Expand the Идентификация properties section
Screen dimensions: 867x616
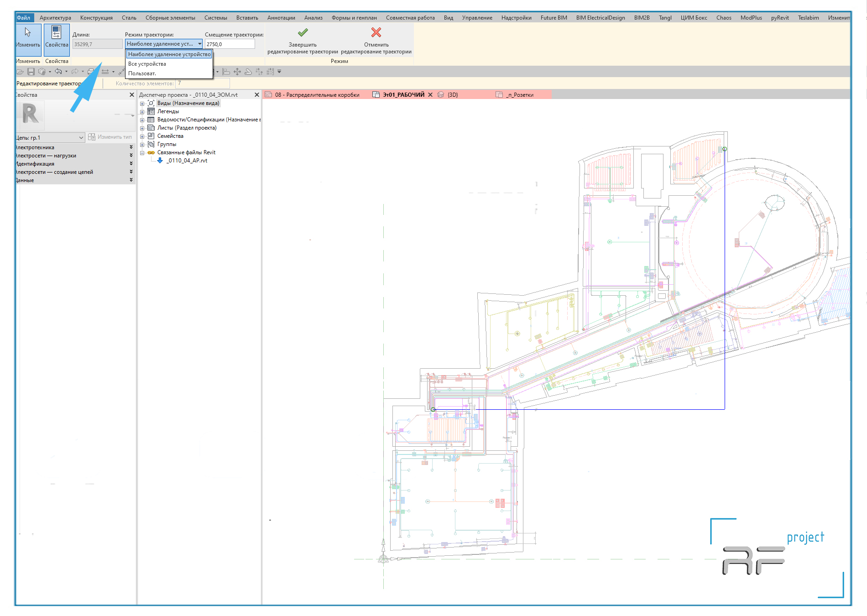[131, 163]
